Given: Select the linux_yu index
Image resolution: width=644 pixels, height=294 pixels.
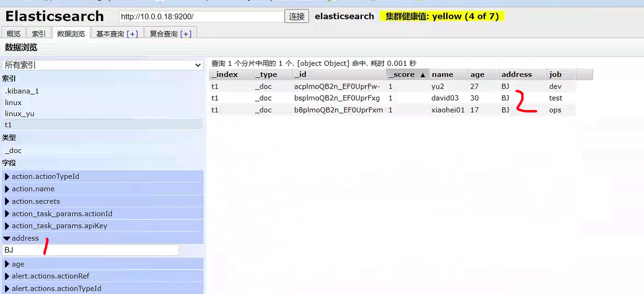Looking at the screenshot, I should click(x=19, y=114).
